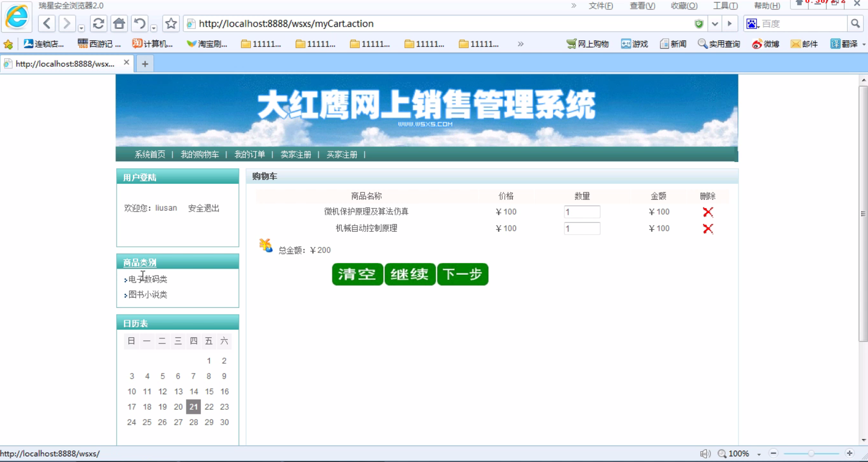Open the 西游记... bookmark
868x462 pixels.
(x=99, y=44)
